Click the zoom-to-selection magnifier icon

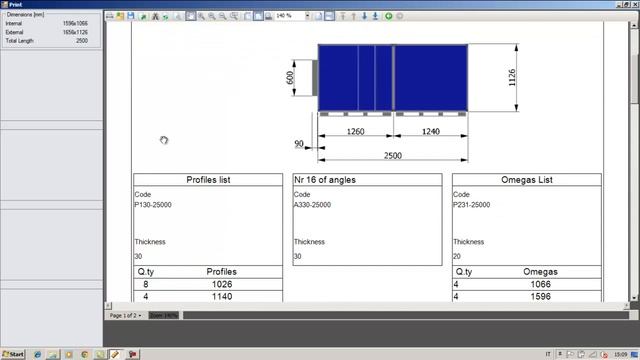coord(234,16)
